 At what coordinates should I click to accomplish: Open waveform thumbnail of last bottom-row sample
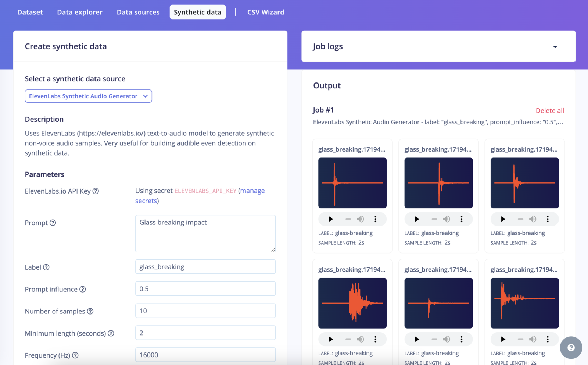525,303
